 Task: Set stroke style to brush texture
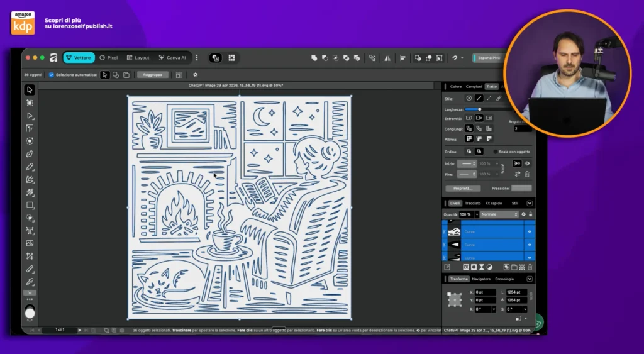pos(499,98)
